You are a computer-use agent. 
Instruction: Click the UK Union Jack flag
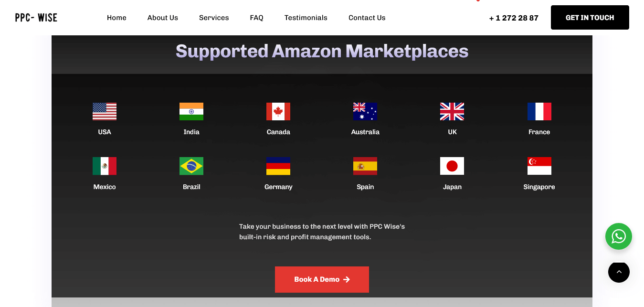point(452,111)
